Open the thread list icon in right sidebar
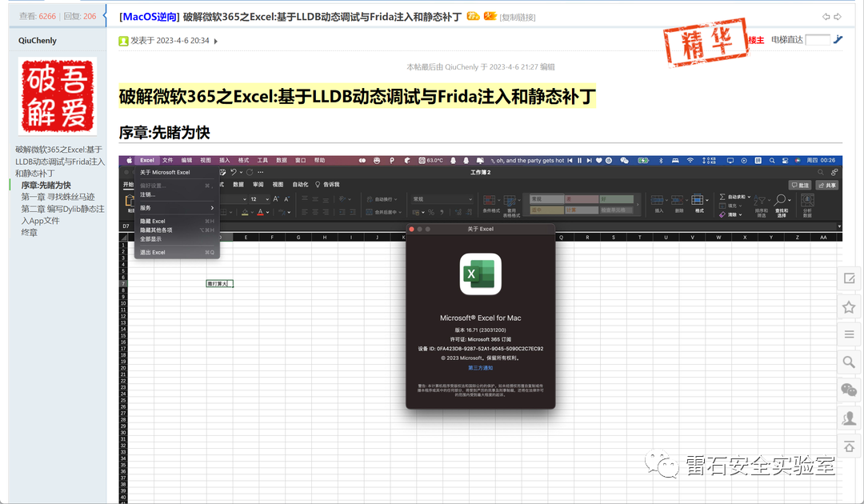 point(849,334)
